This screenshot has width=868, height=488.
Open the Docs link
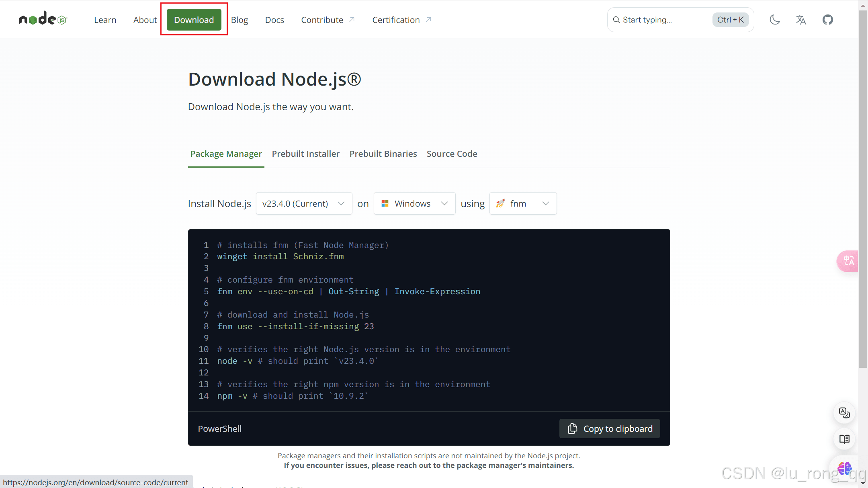coord(274,20)
